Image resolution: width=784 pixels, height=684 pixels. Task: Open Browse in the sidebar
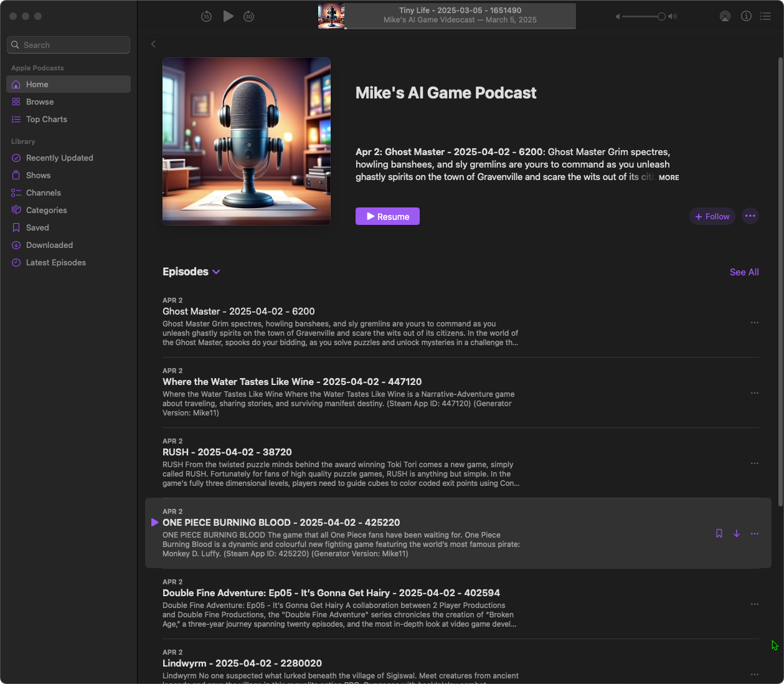[x=68, y=102]
